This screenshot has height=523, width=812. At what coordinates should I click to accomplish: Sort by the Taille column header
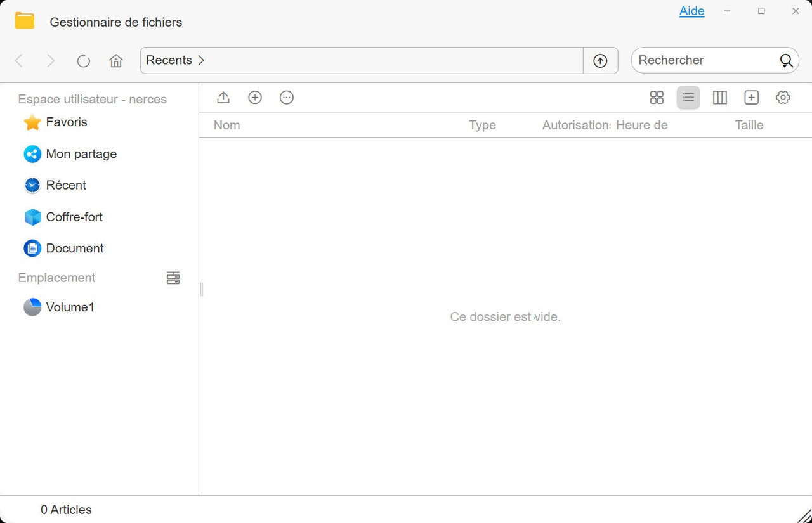point(749,125)
